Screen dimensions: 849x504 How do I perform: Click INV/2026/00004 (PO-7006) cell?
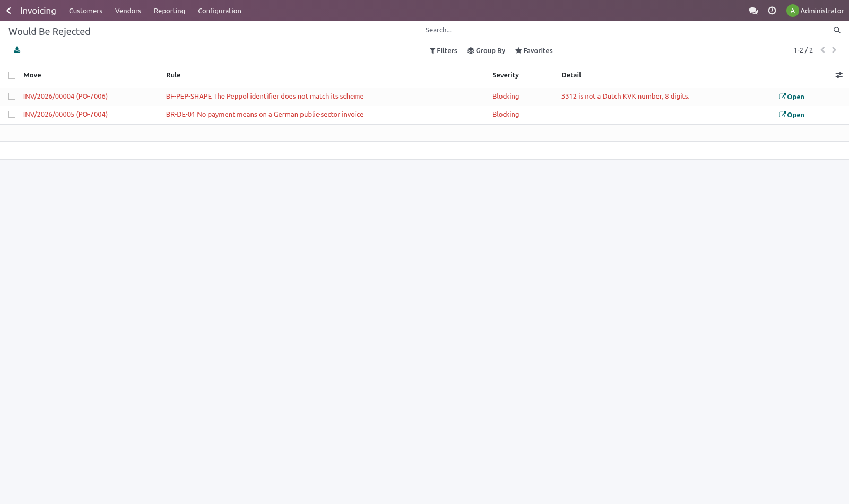pos(65,97)
